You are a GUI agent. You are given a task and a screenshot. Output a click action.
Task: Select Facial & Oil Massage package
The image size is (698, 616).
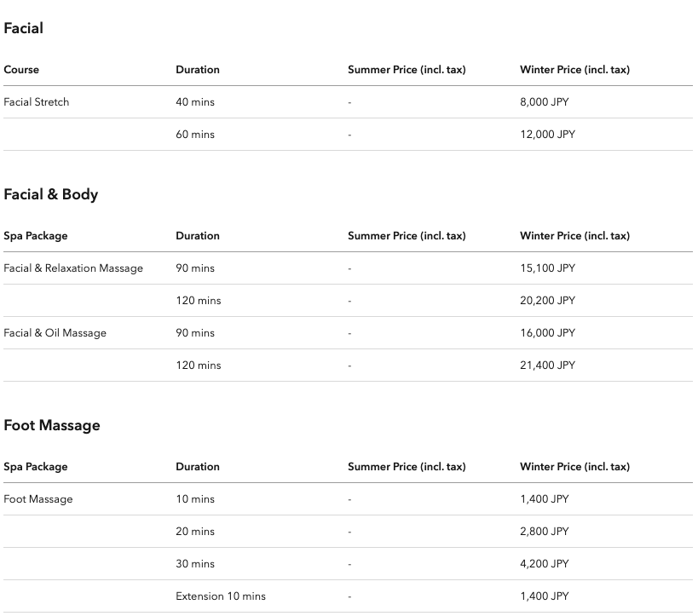pos(55,333)
